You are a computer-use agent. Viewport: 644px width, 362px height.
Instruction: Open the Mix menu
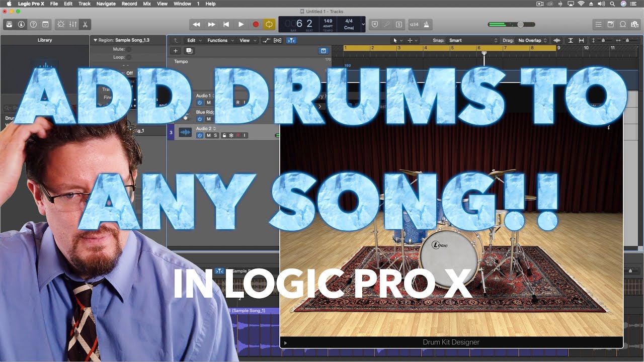coord(147,4)
